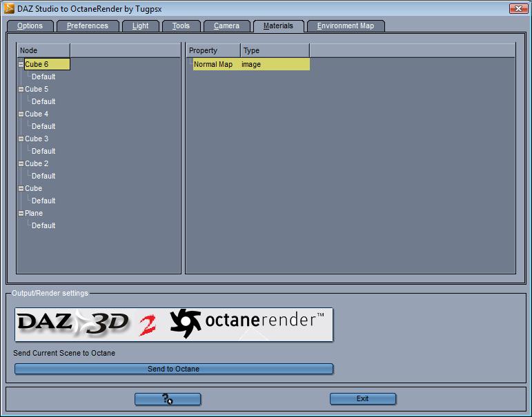Choose Default material under Cube 2
Image resolution: width=532 pixels, height=417 pixels.
click(x=43, y=176)
